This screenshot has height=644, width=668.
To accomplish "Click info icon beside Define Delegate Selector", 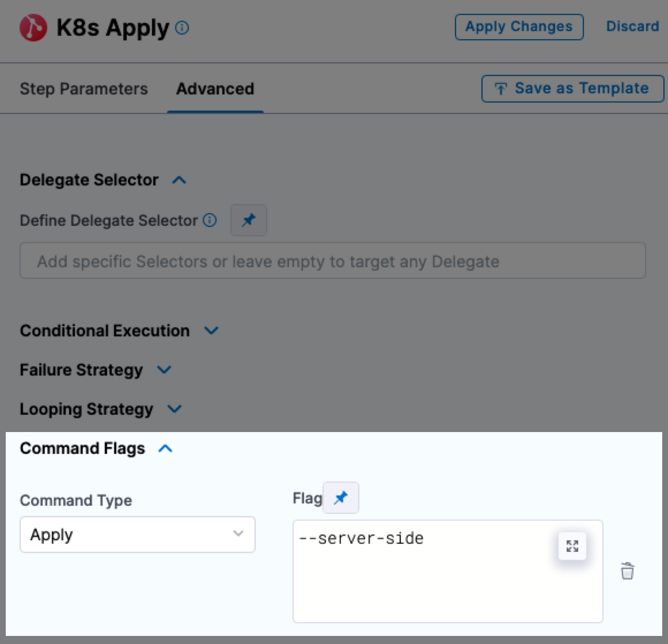I will [x=210, y=220].
